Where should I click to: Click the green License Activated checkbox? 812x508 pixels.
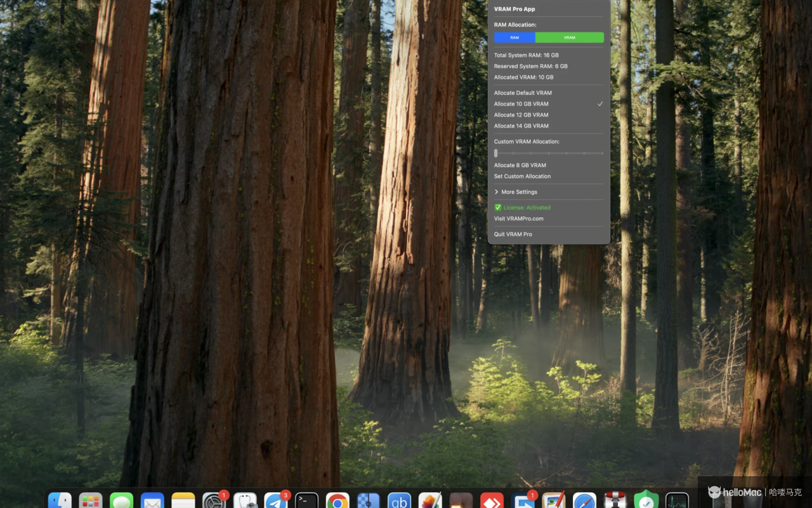(x=498, y=208)
